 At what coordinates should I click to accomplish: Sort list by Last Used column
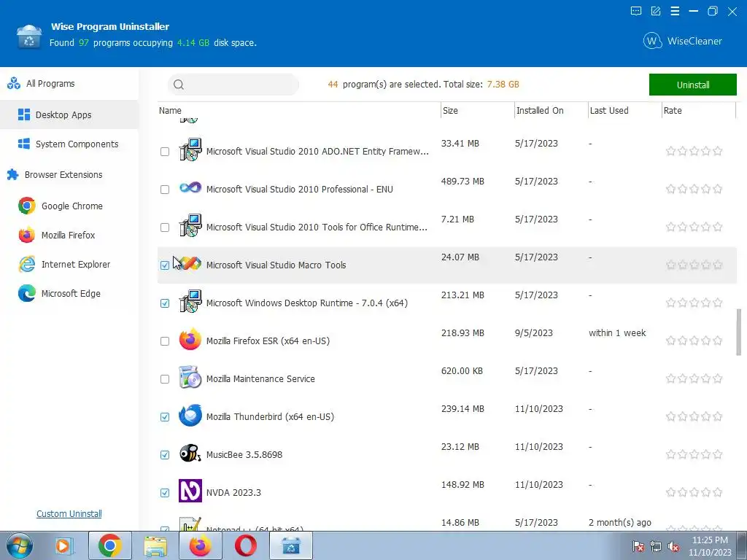pyautogui.click(x=609, y=111)
